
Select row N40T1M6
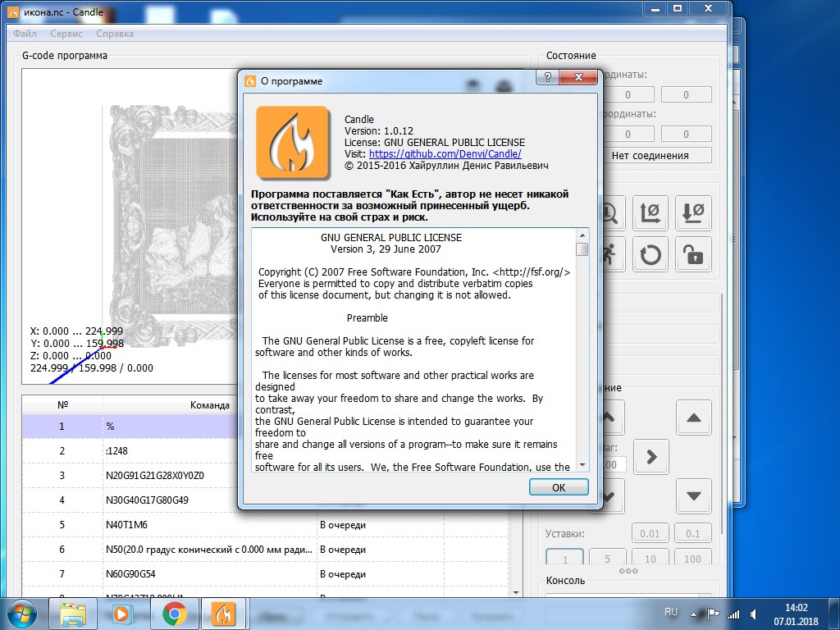tap(265, 525)
